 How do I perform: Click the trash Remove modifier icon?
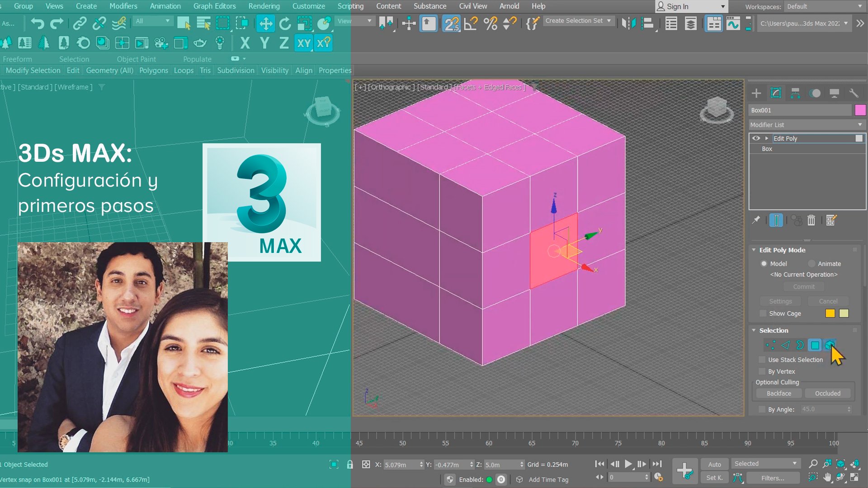click(x=811, y=221)
